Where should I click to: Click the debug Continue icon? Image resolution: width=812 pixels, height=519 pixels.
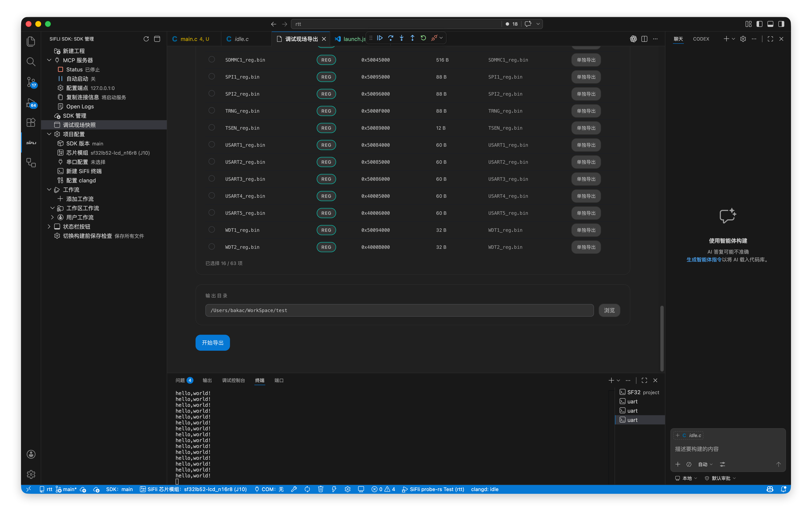pos(380,38)
